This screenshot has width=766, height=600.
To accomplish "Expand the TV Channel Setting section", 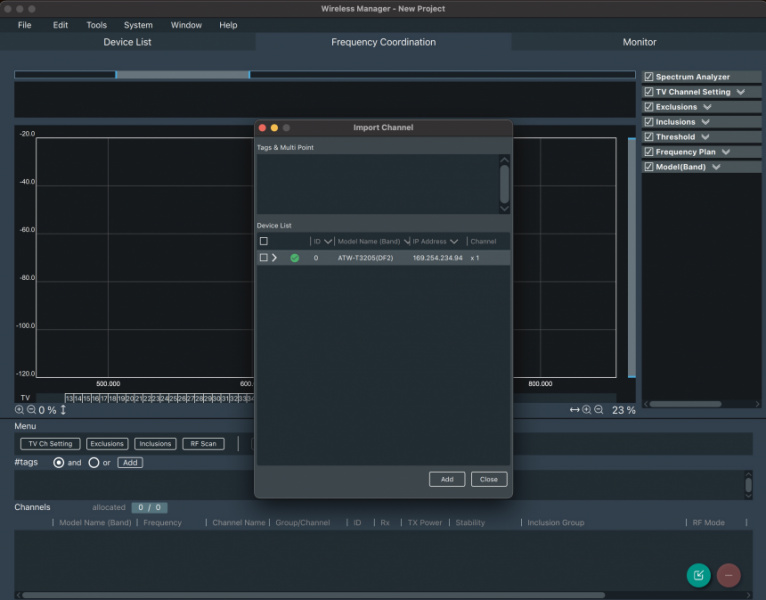I will point(741,92).
